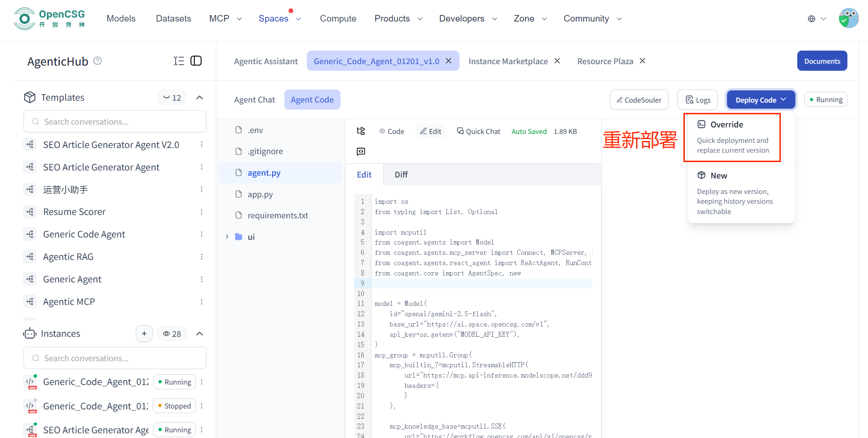Toggle the sidebar panel layout icon
The image size is (868, 438).
pyautogui.click(x=196, y=61)
